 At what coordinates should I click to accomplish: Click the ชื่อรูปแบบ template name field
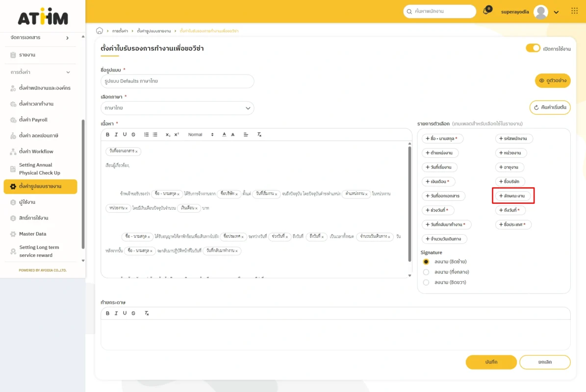click(x=177, y=81)
